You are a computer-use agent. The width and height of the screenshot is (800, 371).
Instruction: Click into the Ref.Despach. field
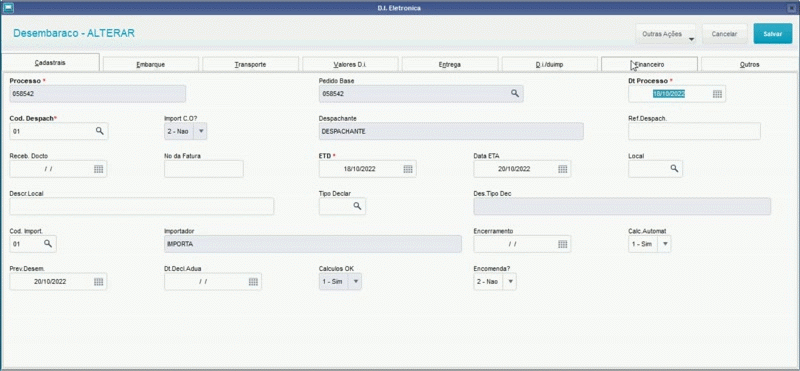[x=694, y=131]
